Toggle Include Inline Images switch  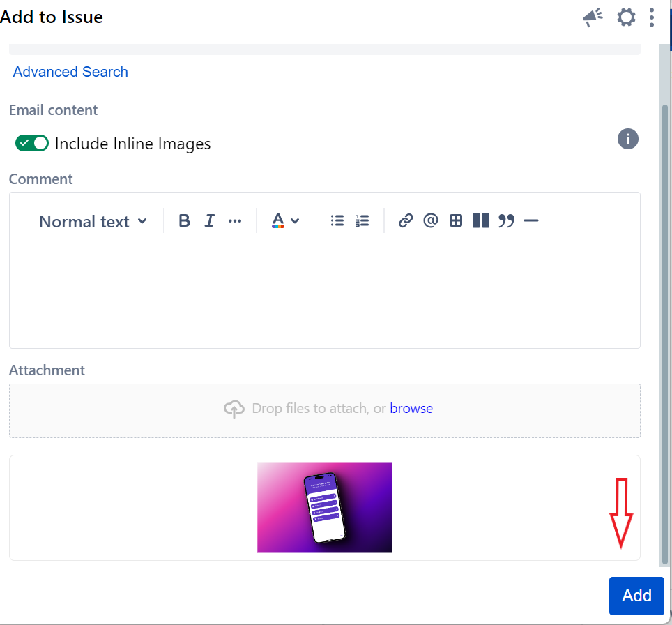(32, 143)
